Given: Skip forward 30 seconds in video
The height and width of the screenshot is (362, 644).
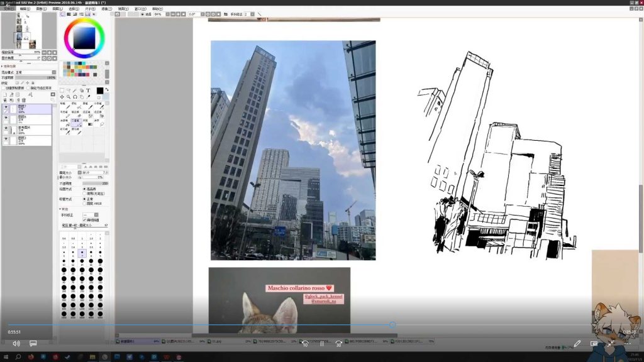Looking at the screenshot, I should tap(338, 344).
